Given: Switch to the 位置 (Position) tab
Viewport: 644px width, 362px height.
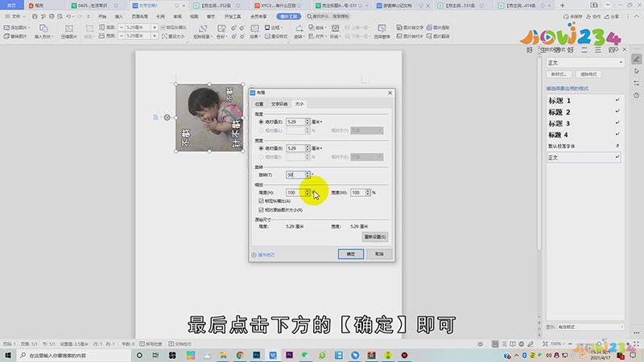Looking at the screenshot, I should tap(259, 104).
